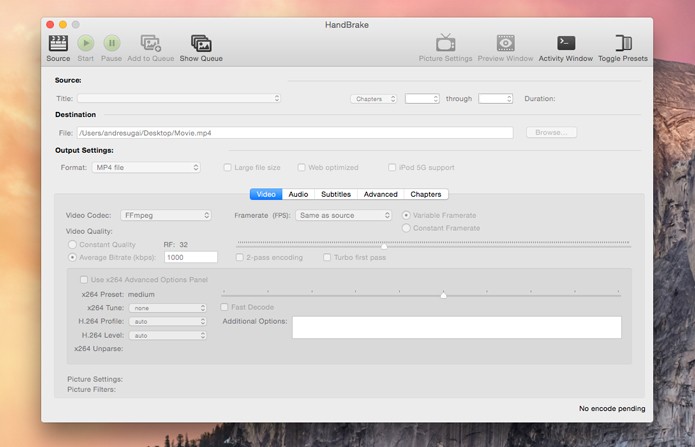Click the Toggle Presets drawer icon
Image resolution: width=695 pixels, height=447 pixels.
click(623, 43)
